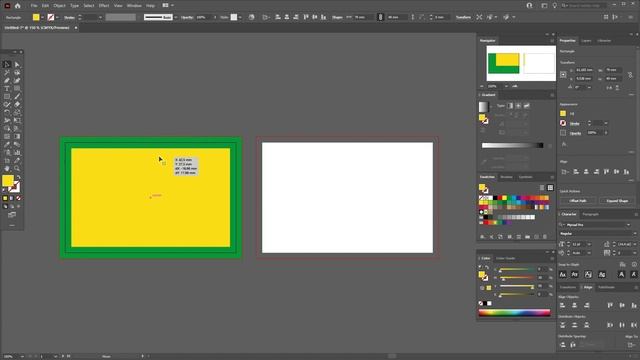
Task: Switch to the Brushes tab
Action: 506,177
